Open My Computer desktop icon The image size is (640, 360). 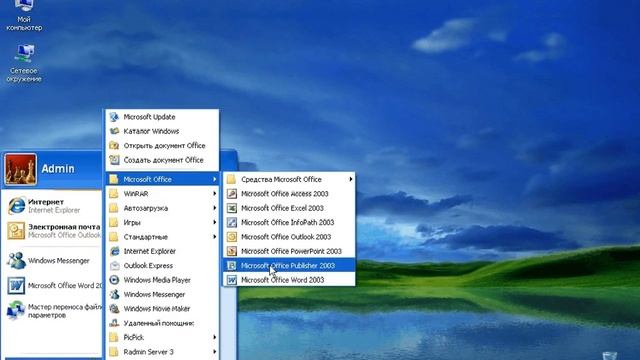[x=24, y=16]
